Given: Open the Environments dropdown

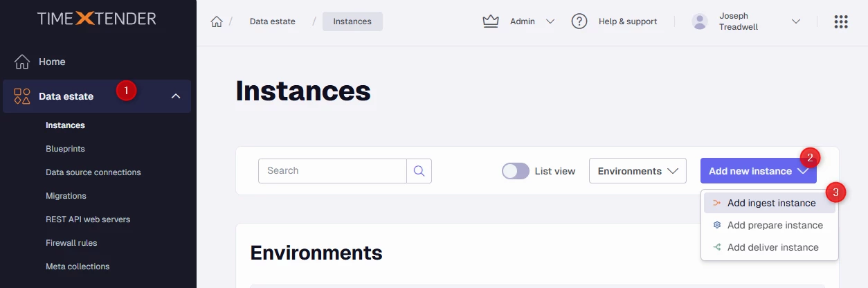Looking at the screenshot, I should pyautogui.click(x=638, y=171).
